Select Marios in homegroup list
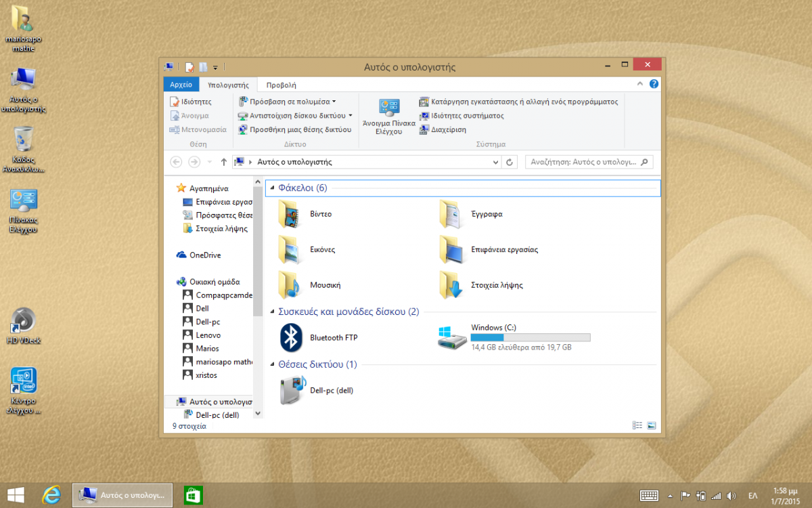Screen dimensions: 812x508 (x=207, y=348)
